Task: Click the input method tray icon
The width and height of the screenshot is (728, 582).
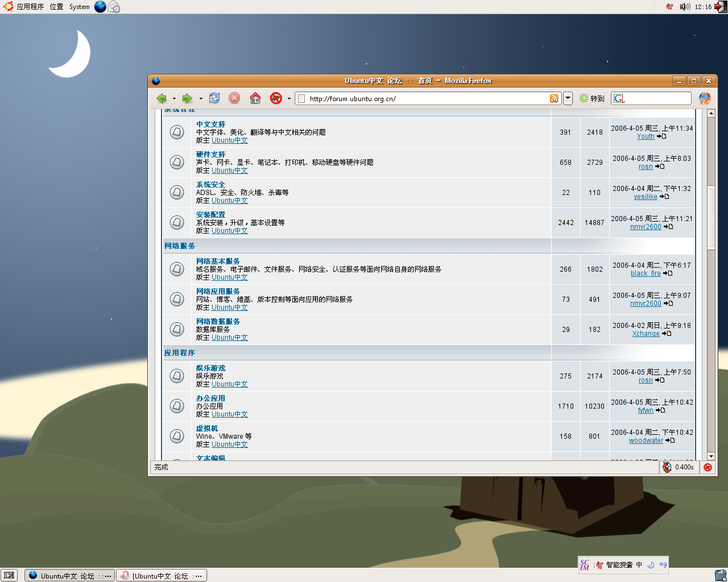Action: click(x=669, y=7)
